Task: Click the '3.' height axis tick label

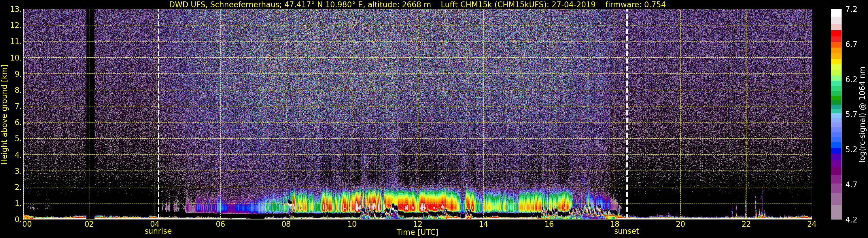Action: (x=18, y=171)
